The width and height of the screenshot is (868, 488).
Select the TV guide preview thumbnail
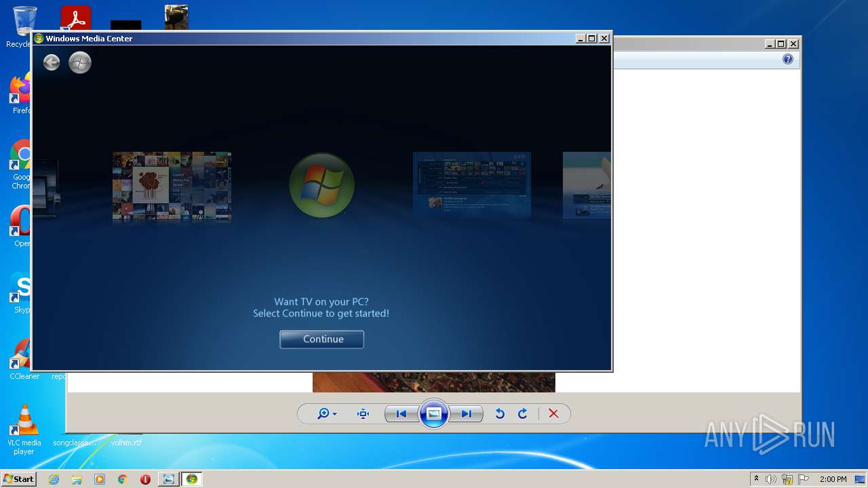[x=472, y=184]
